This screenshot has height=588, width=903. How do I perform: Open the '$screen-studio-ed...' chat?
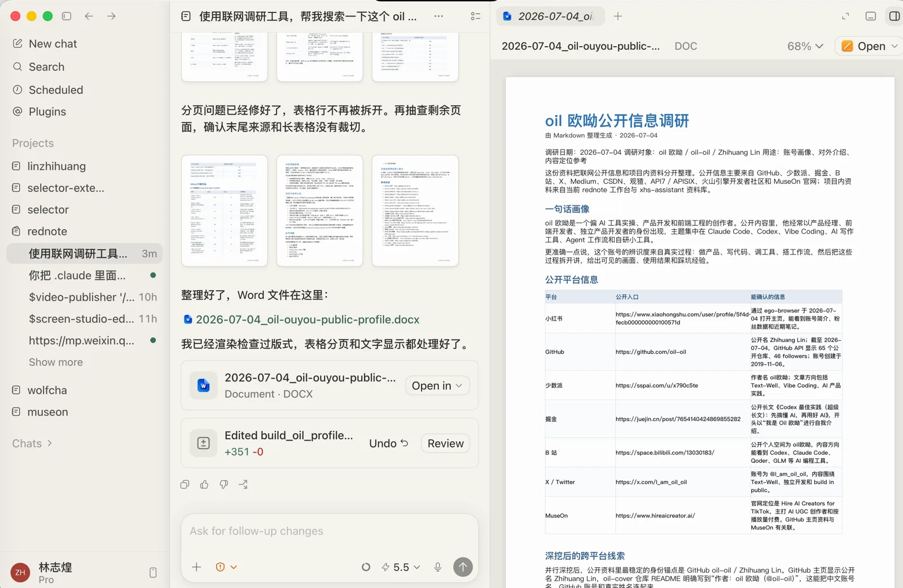pos(85,319)
